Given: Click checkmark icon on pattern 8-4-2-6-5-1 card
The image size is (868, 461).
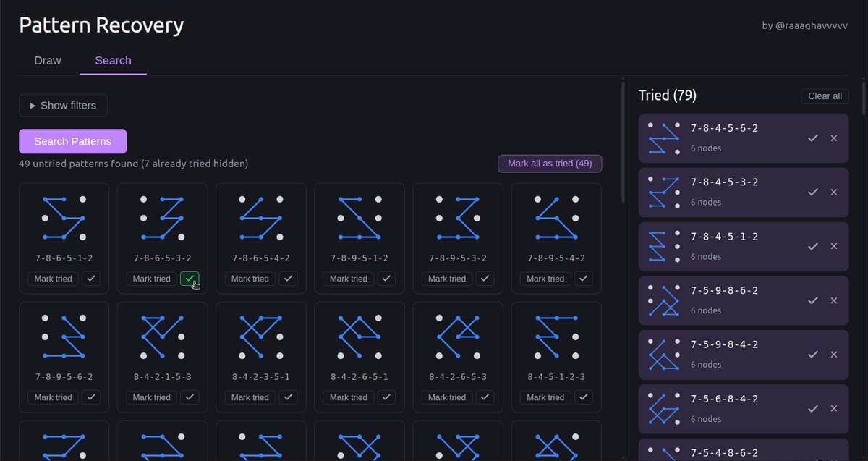Looking at the screenshot, I should point(386,397).
